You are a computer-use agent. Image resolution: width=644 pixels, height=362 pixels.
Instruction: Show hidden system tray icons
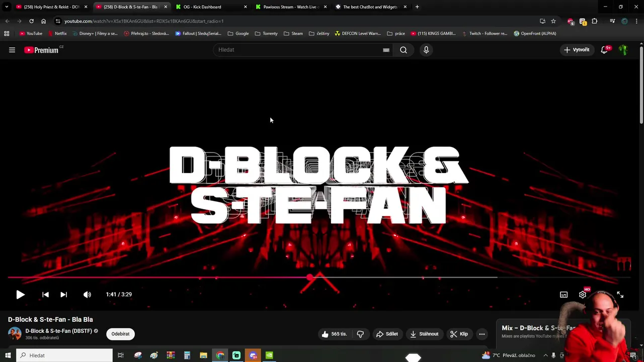click(x=545, y=355)
